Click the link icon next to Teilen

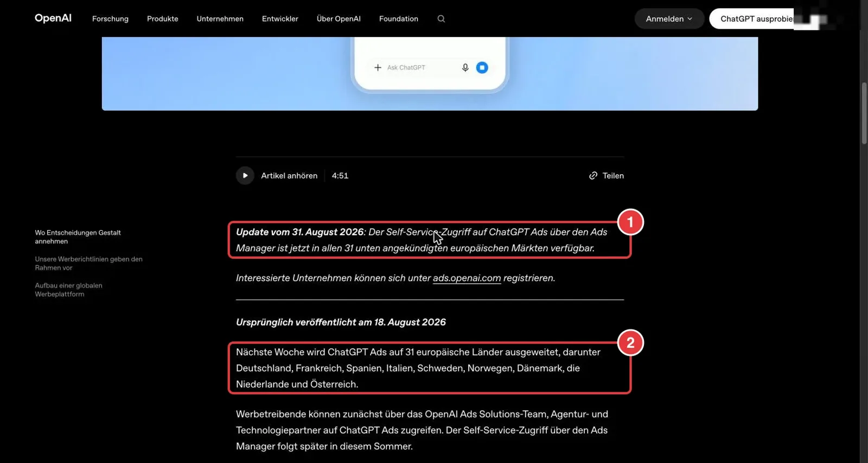[x=593, y=175]
